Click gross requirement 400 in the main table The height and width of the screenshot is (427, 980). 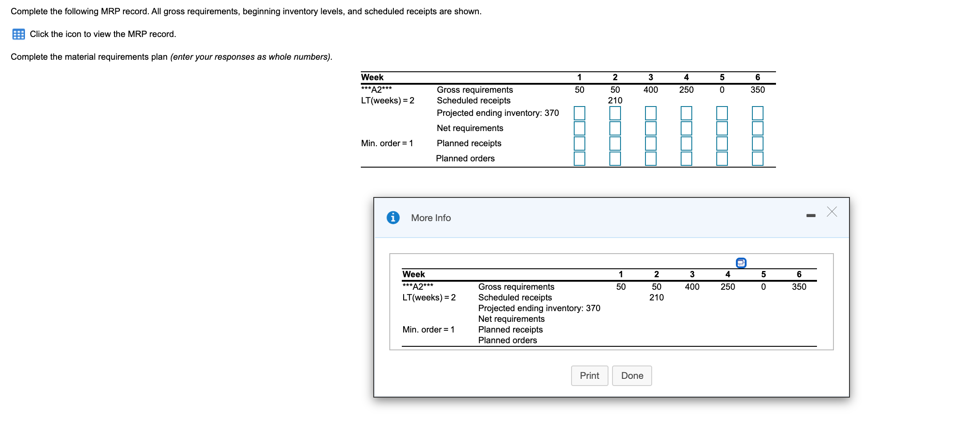coord(651,90)
